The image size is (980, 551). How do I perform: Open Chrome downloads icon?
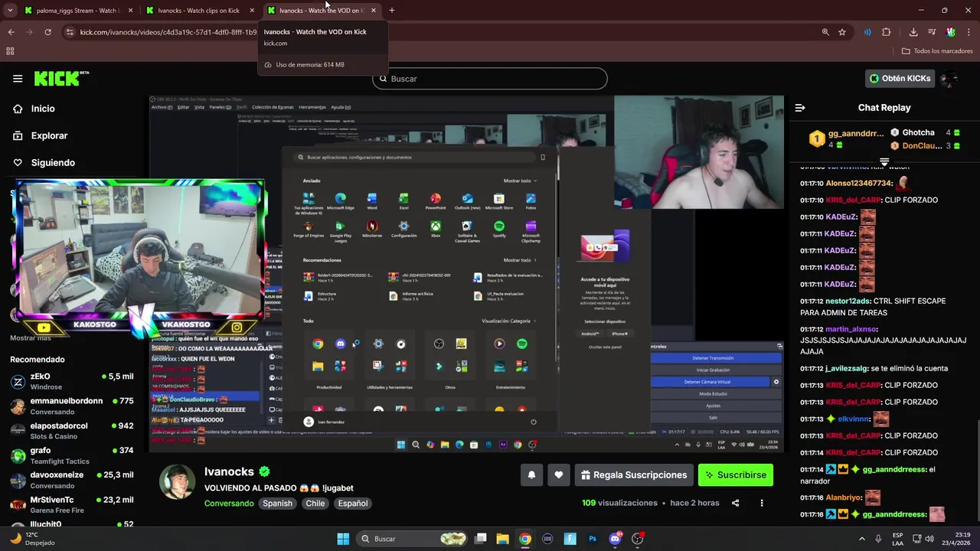tap(913, 32)
